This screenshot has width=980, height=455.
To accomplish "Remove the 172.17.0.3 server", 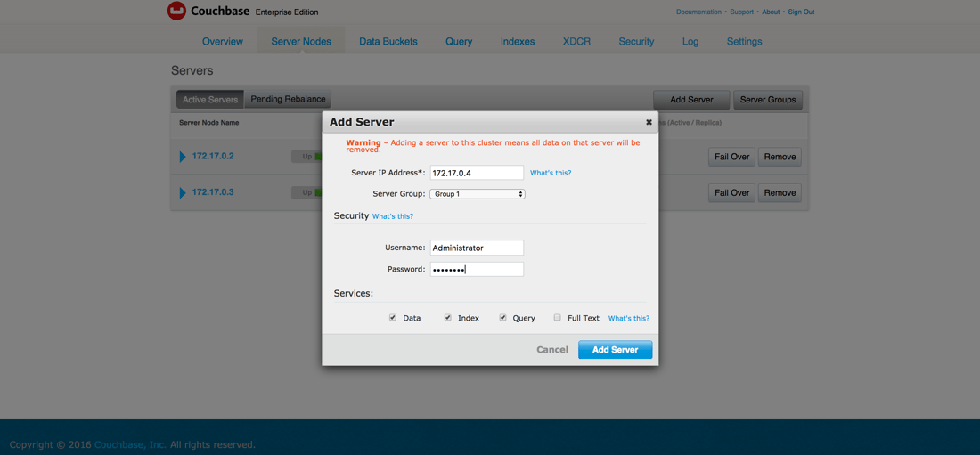I will [780, 192].
